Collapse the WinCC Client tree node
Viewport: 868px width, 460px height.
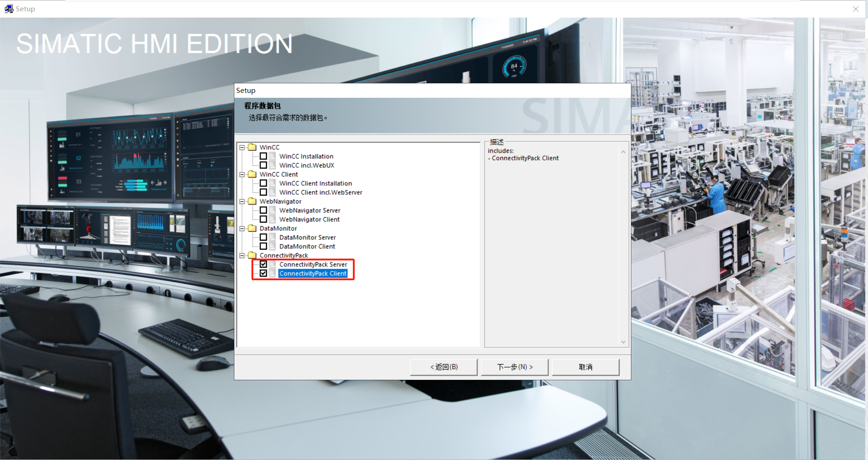click(242, 174)
